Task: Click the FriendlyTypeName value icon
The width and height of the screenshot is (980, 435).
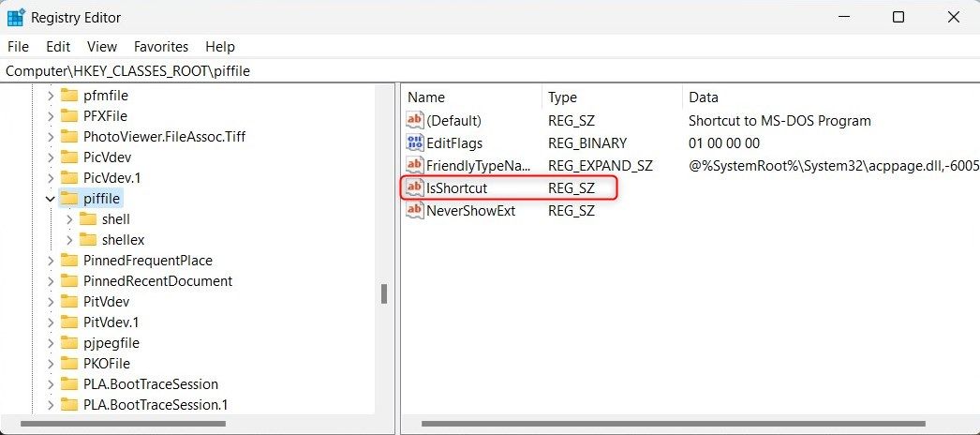Action: click(415, 166)
